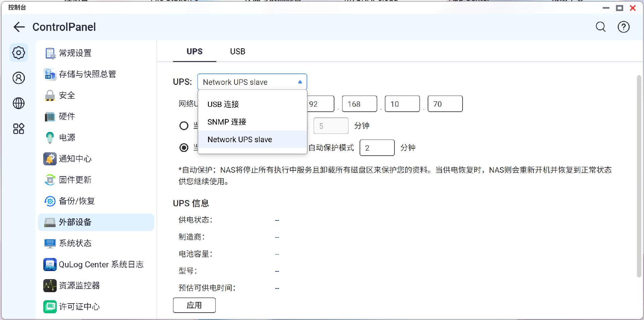Open the search magnifier icon
The width and height of the screenshot is (644, 320).
(600, 27)
